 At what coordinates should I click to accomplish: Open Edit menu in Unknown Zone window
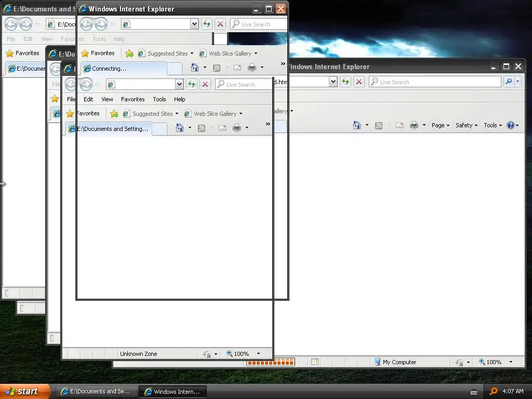(88, 99)
